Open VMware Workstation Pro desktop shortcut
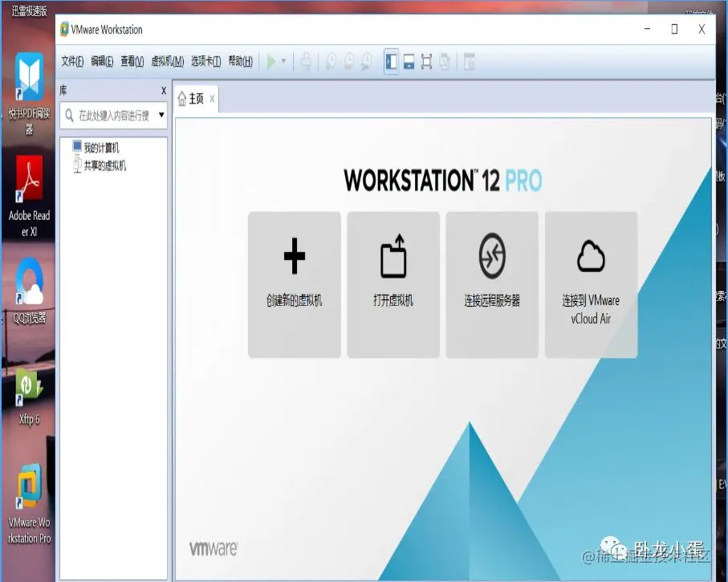 (29, 504)
